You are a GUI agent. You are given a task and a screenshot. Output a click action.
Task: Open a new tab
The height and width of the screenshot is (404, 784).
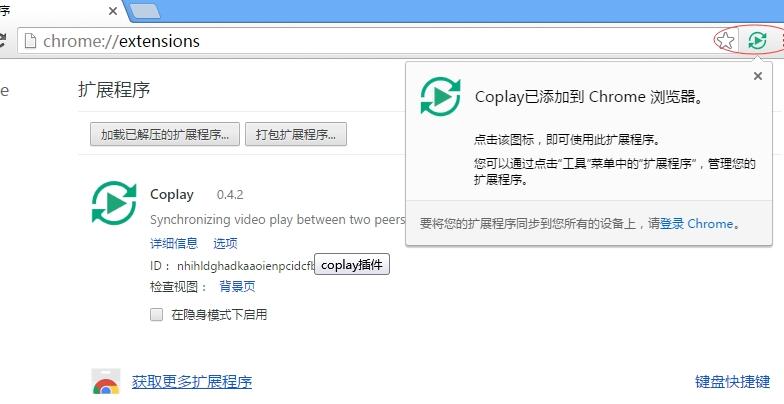pyautogui.click(x=145, y=11)
